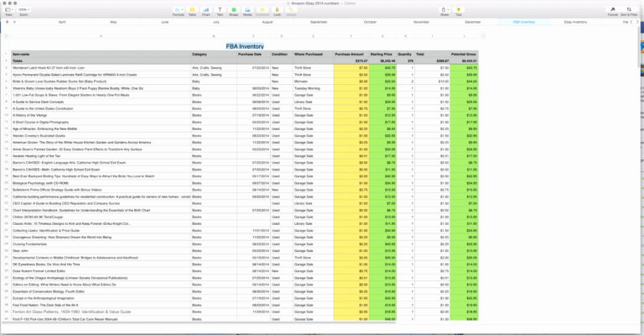Image resolution: width=644 pixels, height=335 pixels.
Task: Select the FBA Inventory table title
Action: click(x=245, y=46)
